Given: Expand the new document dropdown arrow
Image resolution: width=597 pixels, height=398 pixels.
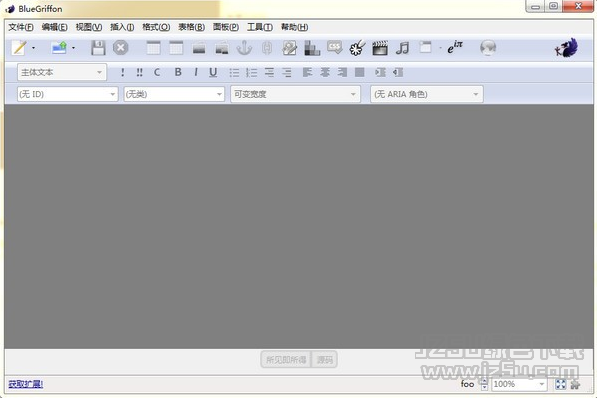Looking at the screenshot, I should click(34, 48).
